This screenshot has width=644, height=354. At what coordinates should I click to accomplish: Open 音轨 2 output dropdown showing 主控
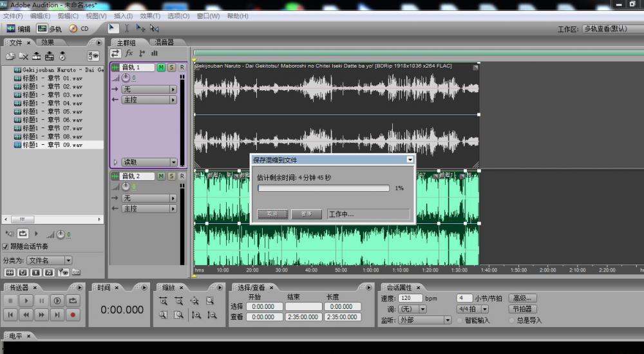tap(149, 209)
